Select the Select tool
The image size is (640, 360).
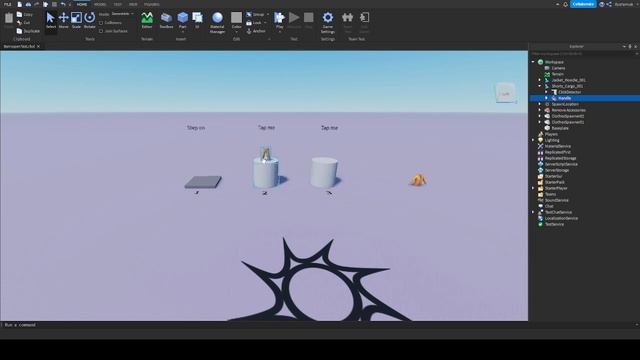pos(51,20)
